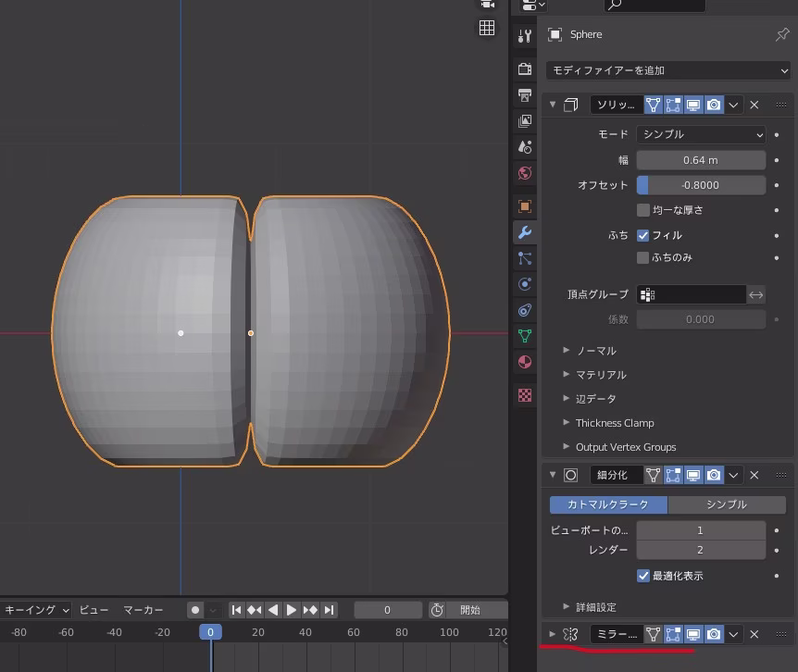Screen dimensions: 798x672
Task: Open the キーイング menu
Action: coord(35,610)
